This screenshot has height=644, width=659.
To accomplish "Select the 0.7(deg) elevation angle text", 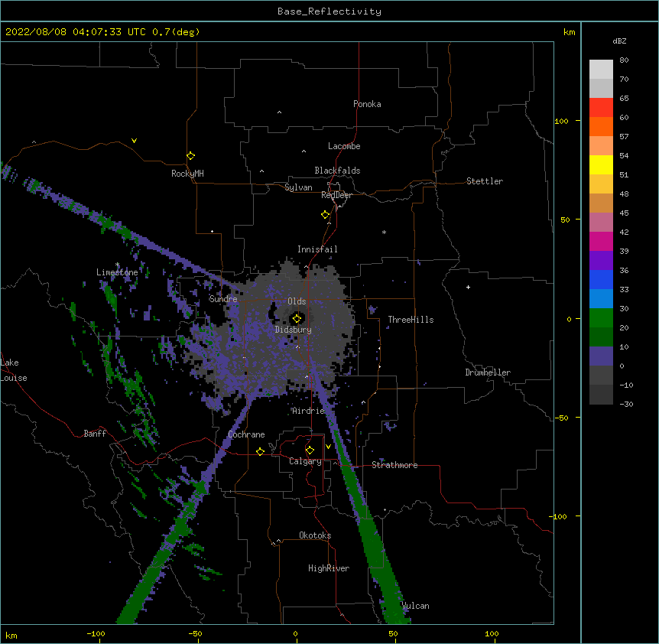I will click(x=176, y=32).
